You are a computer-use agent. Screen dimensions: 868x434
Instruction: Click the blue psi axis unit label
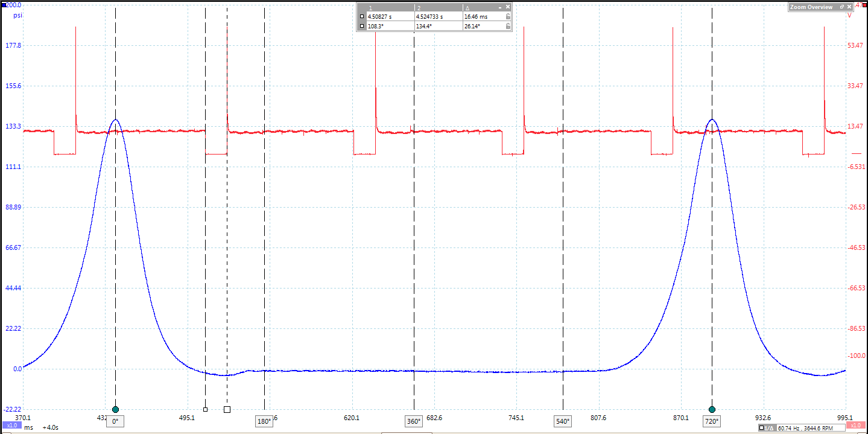17,16
